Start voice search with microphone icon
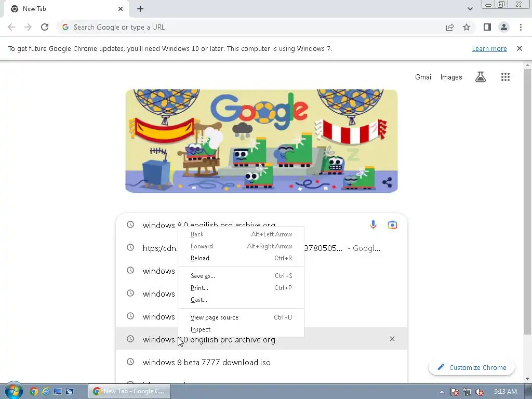The height and width of the screenshot is (399, 532). 373,224
